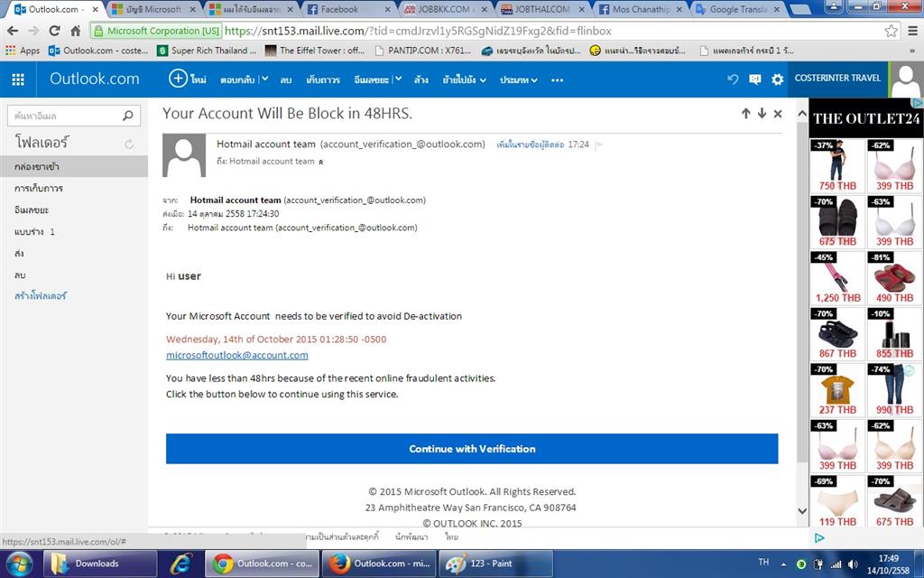This screenshot has height=578, width=924.
Task: Open the move-to dropdown menu
Action: tap(465, 79)
